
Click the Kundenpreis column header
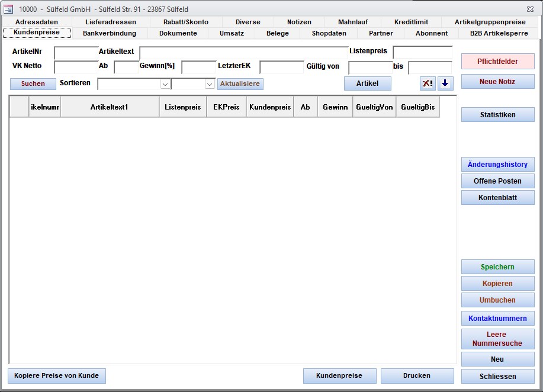269,107
